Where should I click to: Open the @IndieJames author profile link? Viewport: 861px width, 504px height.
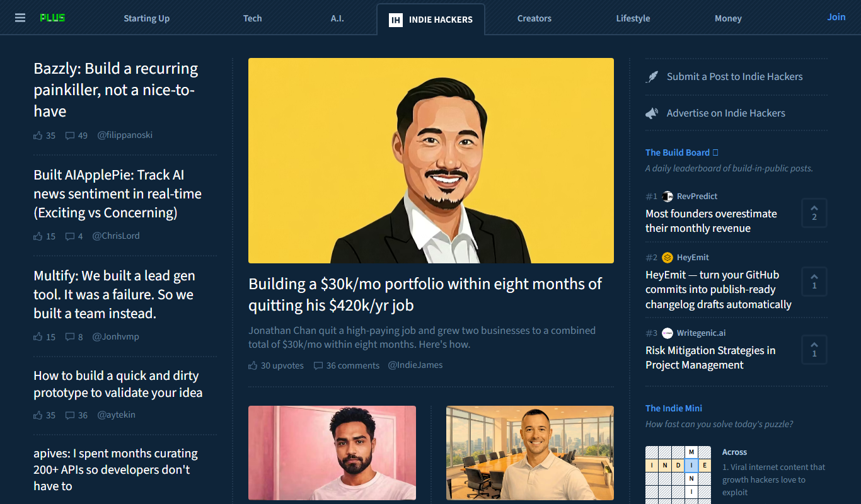(x=415, y=365)
